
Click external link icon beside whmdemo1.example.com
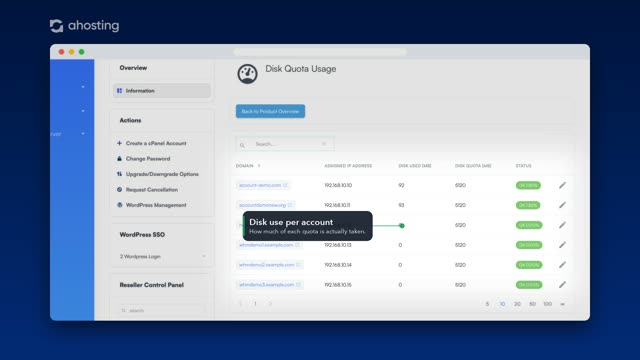[298, 245]
